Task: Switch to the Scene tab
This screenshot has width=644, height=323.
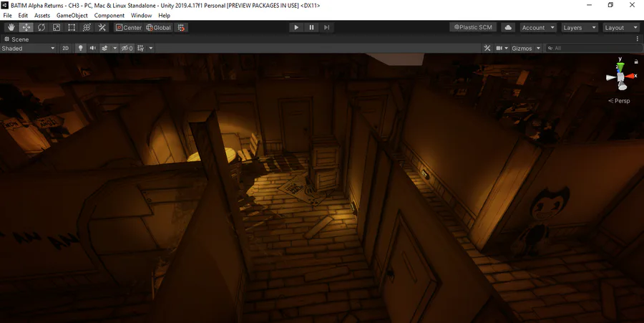Action: click(16, 39)
